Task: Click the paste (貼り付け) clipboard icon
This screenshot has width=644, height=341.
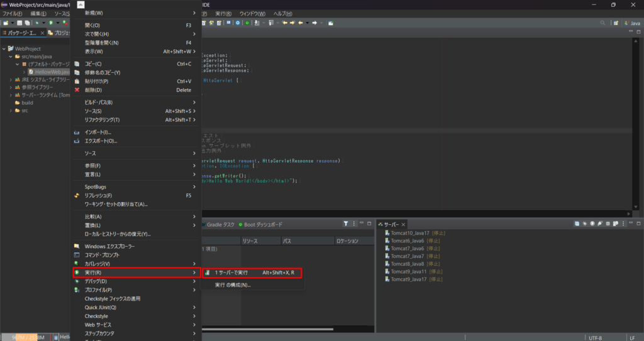Action: 77,81
